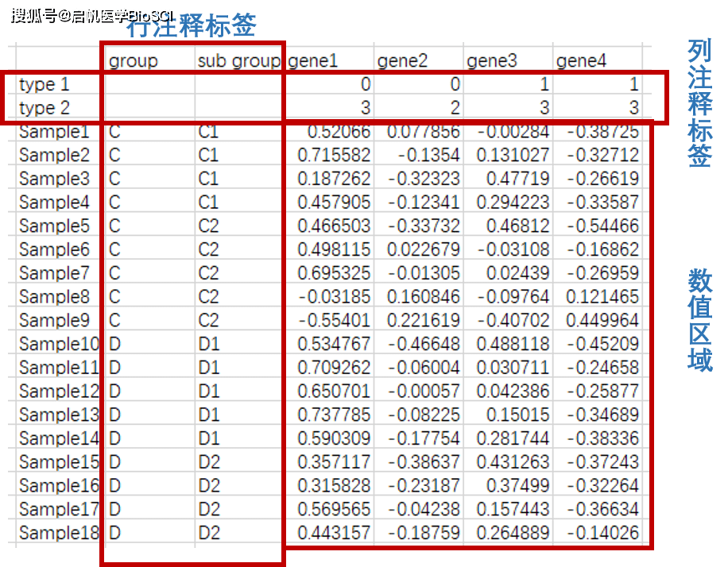The width and height of the screenshot is (728, 567).
Task: Select cell with value 0.715582
Action: [335, 155]
